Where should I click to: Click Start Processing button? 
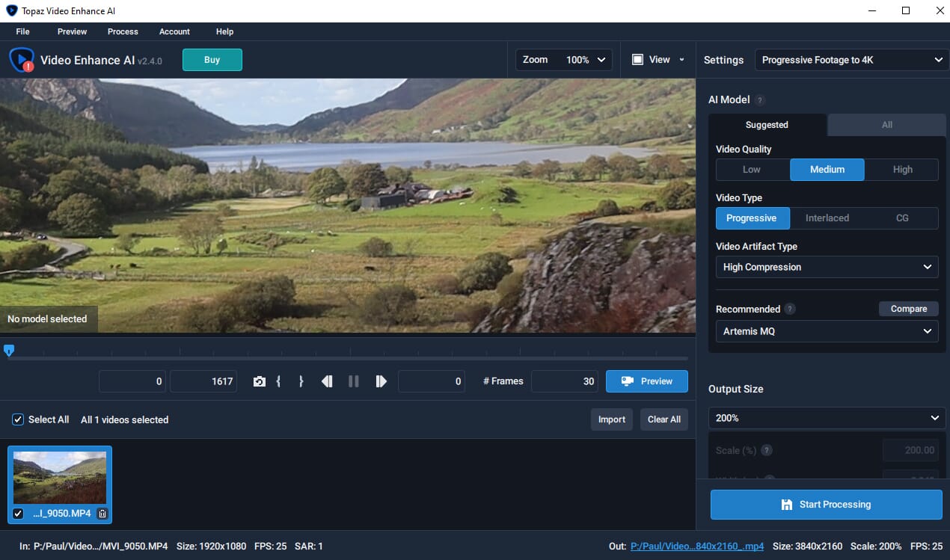click(x=827, y=505)
